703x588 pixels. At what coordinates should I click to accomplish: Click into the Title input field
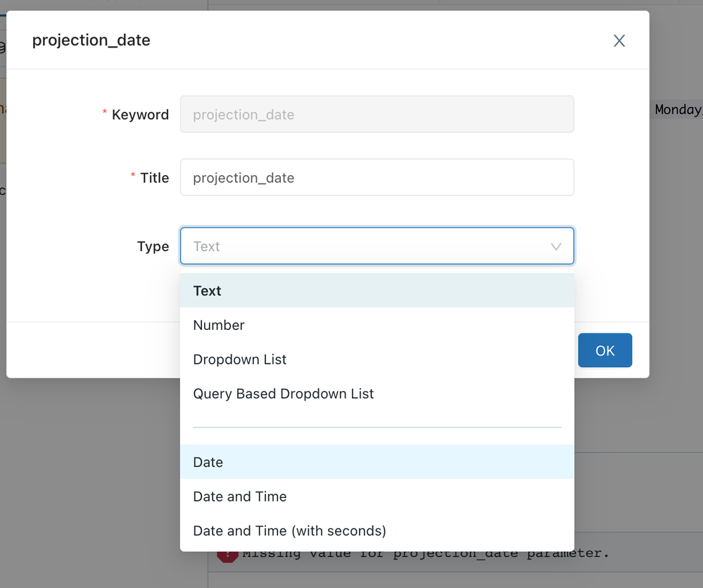(376, 178)
